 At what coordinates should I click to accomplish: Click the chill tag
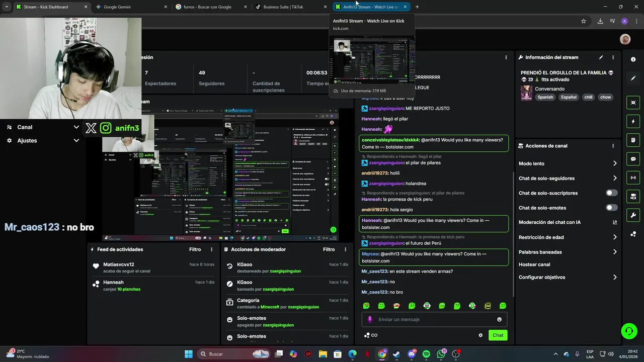pyautogui.click(x=588, y=97)
